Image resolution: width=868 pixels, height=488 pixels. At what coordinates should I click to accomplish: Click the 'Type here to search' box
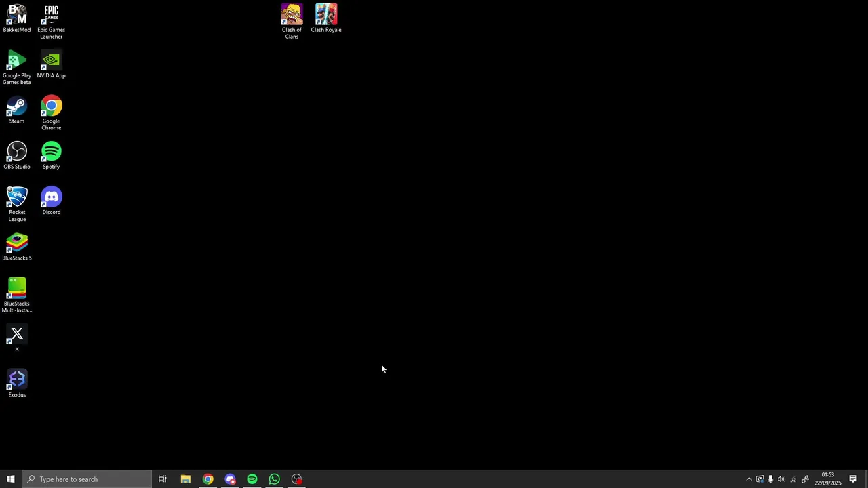point(87,479)
